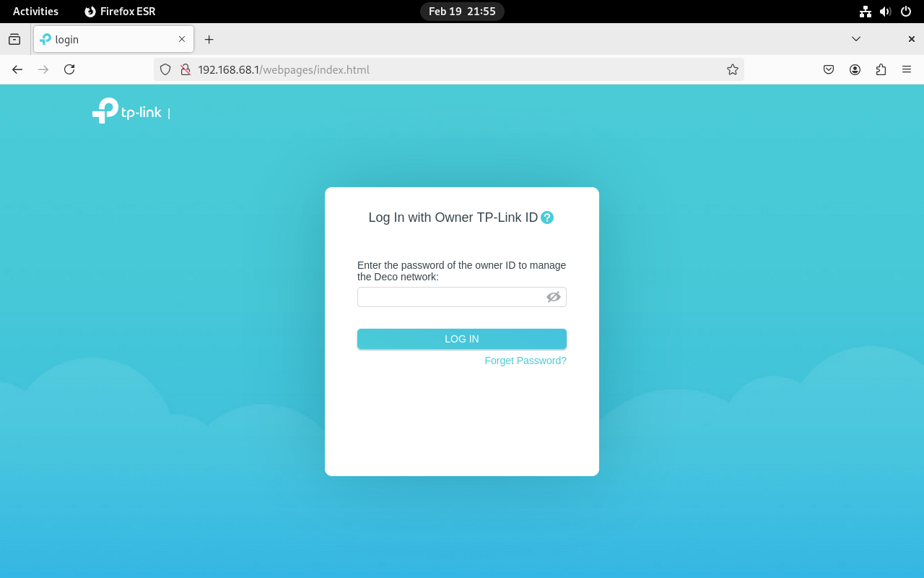Open the Firefox ESR app menu
Image resolution: width=924 pixels, height=578 pixels.
tap(120, 11)
